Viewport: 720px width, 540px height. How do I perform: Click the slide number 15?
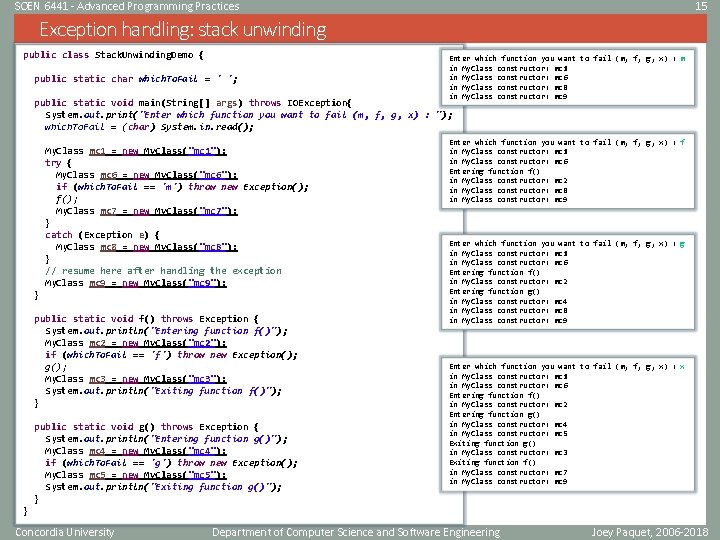pos(701,6)
